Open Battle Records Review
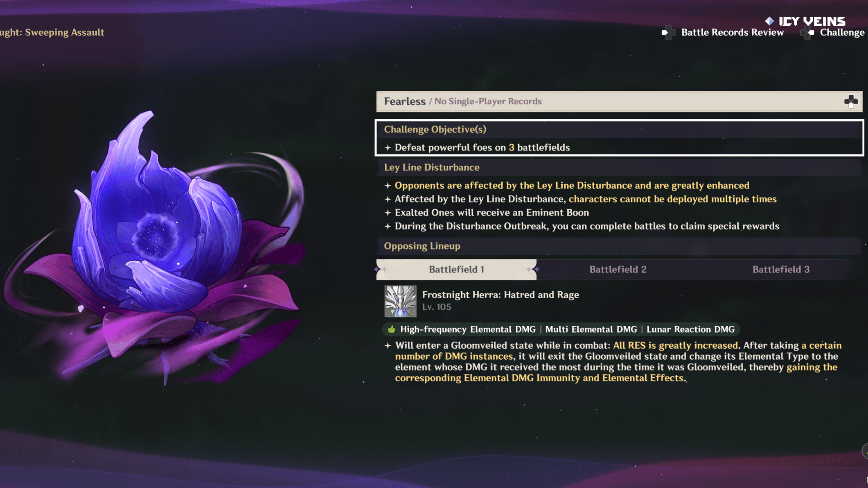Image resolution: width=868 pixels, height=488 pixels. pyautogui.click(x=732, y=33)
